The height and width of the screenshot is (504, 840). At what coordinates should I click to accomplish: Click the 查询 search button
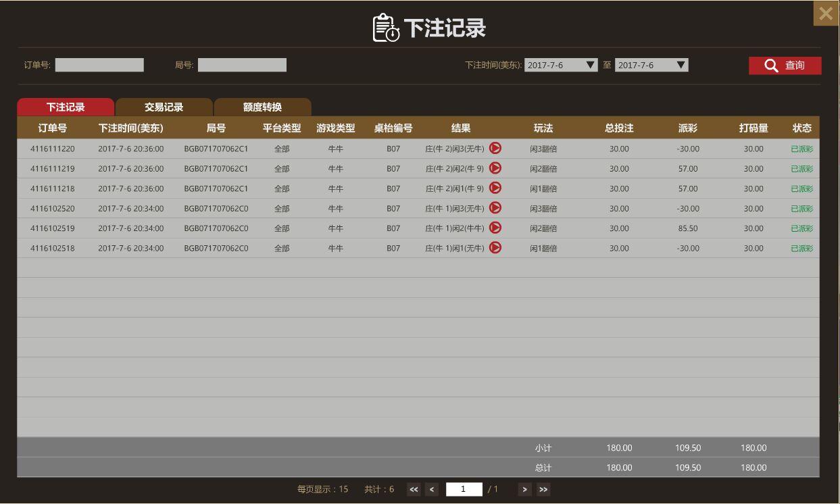coord(785,66)
